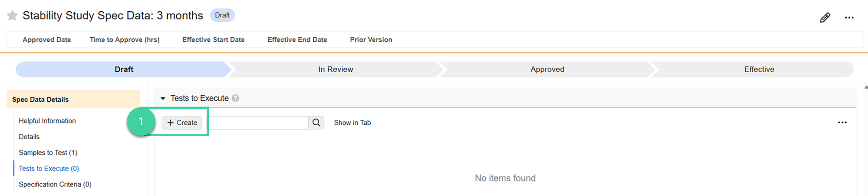The width and height of the screenshot is (868, 196).
Task: Go to the Details section
Action: (x=29, y=137)
